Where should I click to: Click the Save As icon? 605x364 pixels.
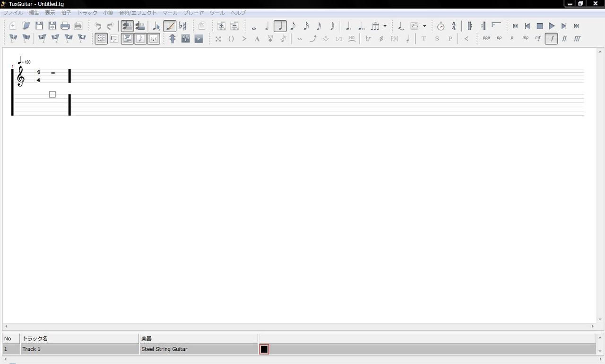pos(52,26)
